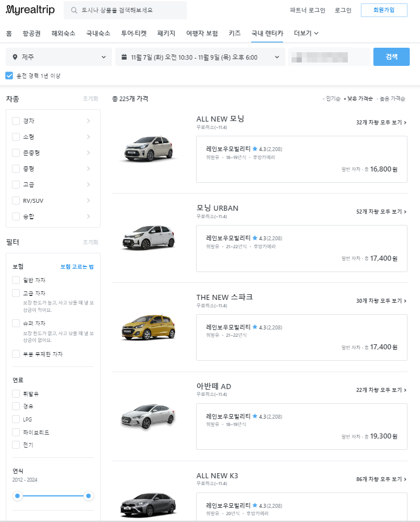The image size is (420, 522).
Task: Open the 투어·티켓 tab
Action: click(134, 34)
